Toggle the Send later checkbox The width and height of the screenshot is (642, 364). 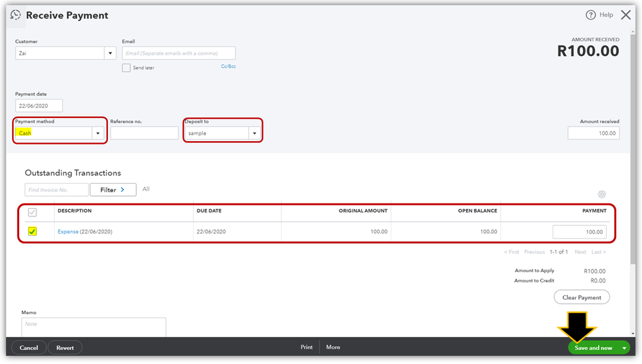pyautogui.click(x=126, y=68)
